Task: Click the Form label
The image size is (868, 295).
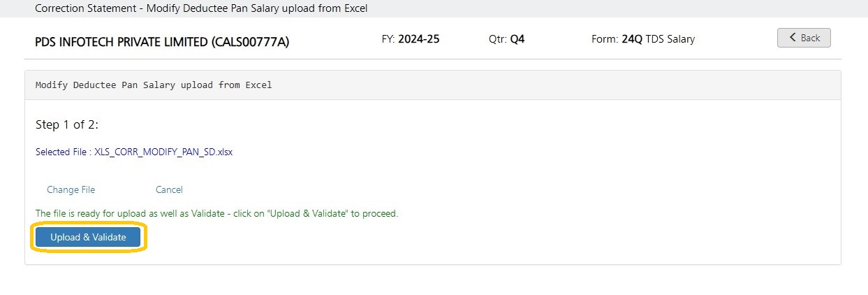Action: tap(605, 39)
